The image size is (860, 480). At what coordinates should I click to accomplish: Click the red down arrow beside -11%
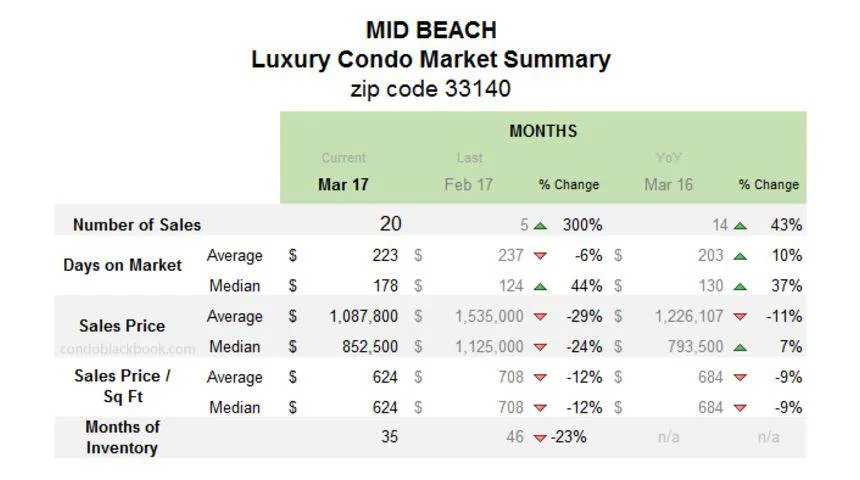[740, 317]
